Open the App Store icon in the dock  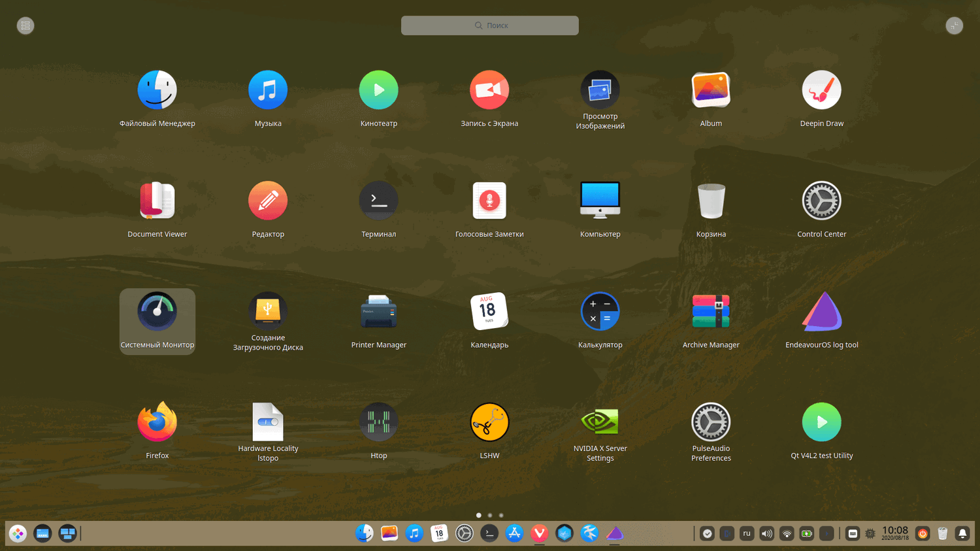point(514,533)
